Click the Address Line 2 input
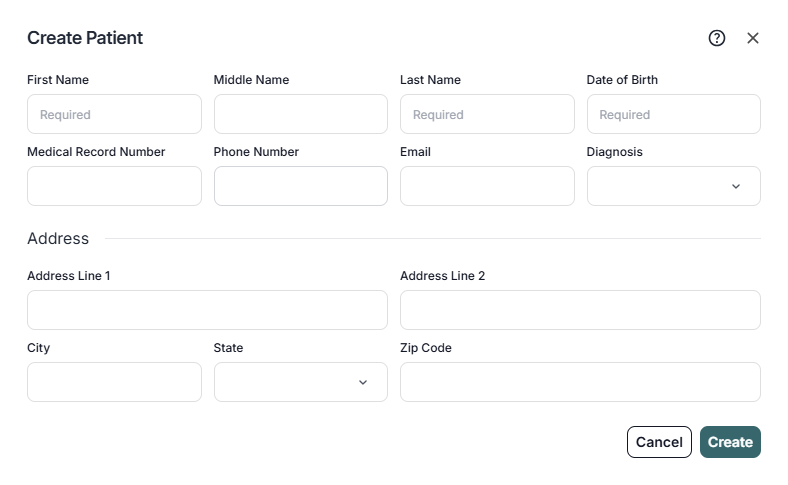The width and height of the screenshot is (788, 485). tap(580, 310)
